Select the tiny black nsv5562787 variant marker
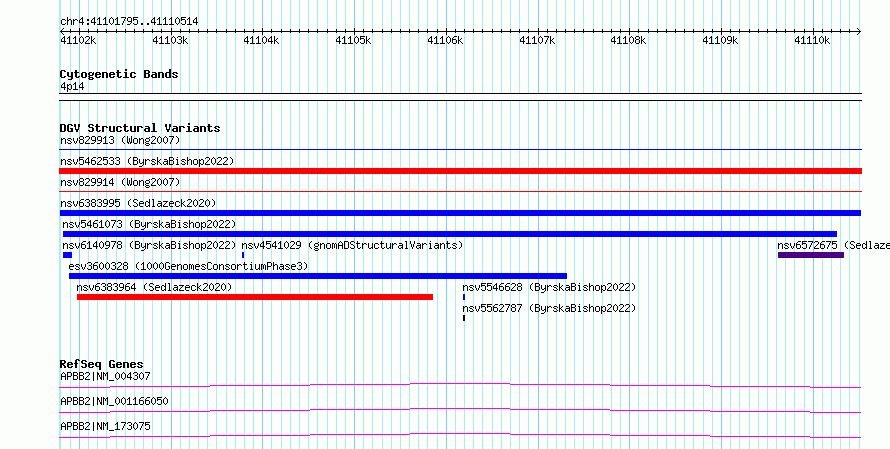 [x=464, y=318]
